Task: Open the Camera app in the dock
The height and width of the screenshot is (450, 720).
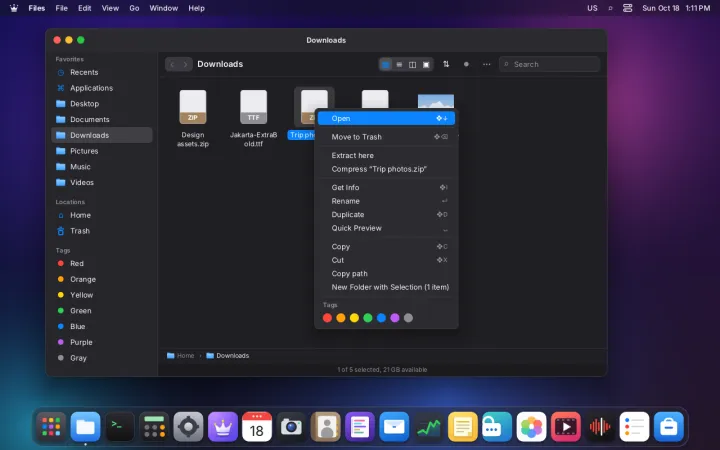Action: (291, 427)
